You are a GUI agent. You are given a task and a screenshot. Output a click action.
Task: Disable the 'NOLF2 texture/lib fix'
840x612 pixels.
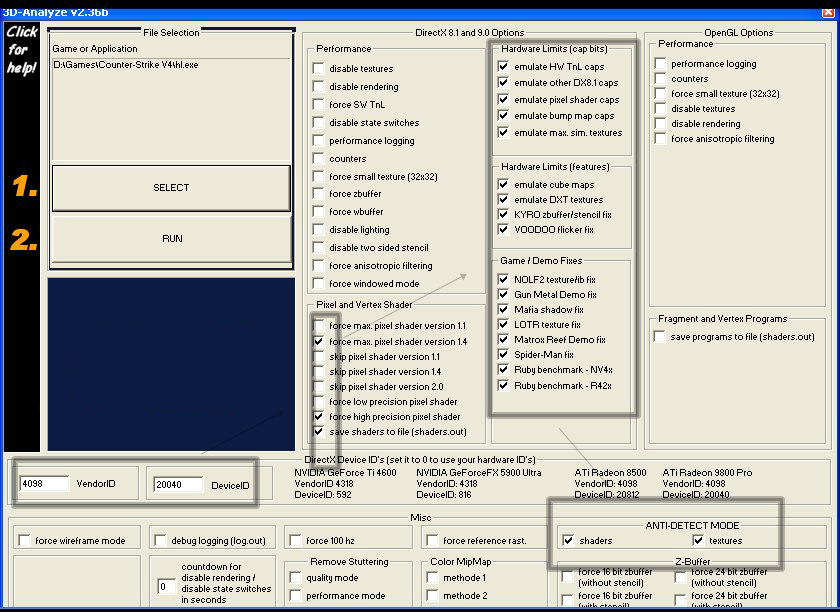pyautogui.click(x=505, y=278)
